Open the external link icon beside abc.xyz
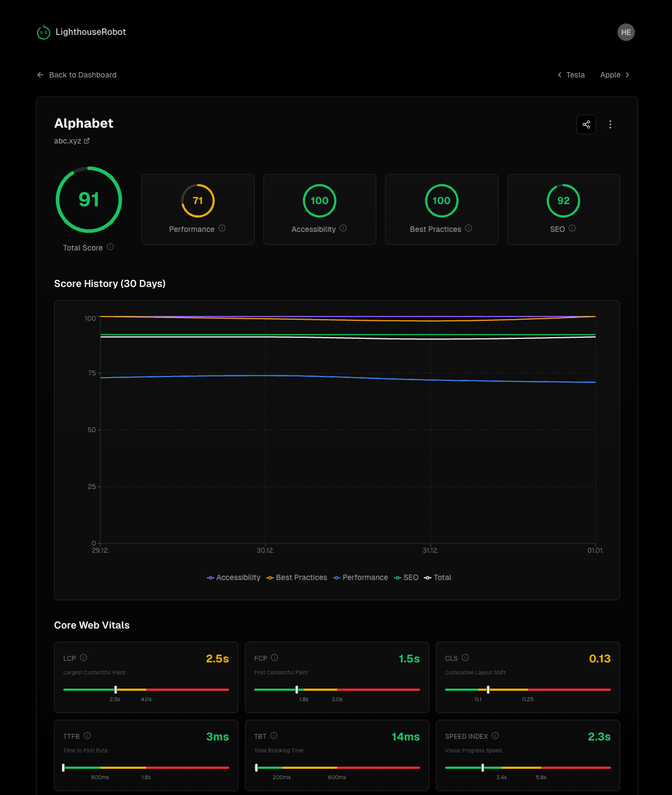Screen dimensions: 672x795 pyautogui.click(x=87, y=140)
